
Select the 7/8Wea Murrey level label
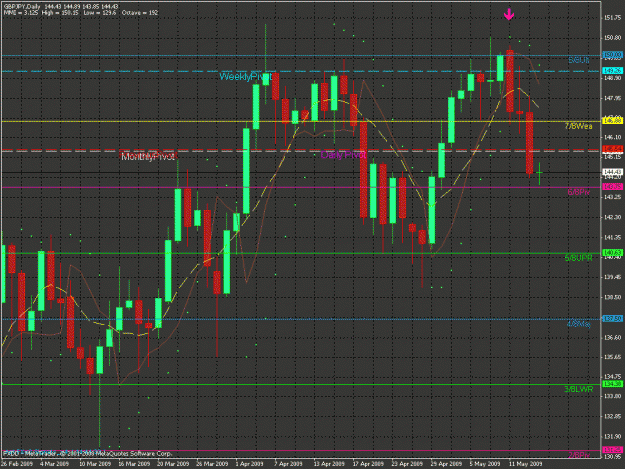tap(578, 126)
